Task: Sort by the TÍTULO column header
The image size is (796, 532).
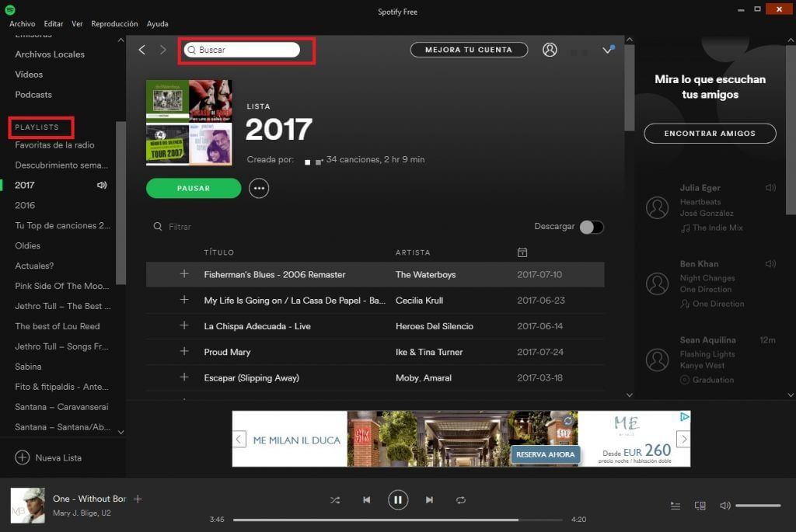Action: tap(218, 252)
